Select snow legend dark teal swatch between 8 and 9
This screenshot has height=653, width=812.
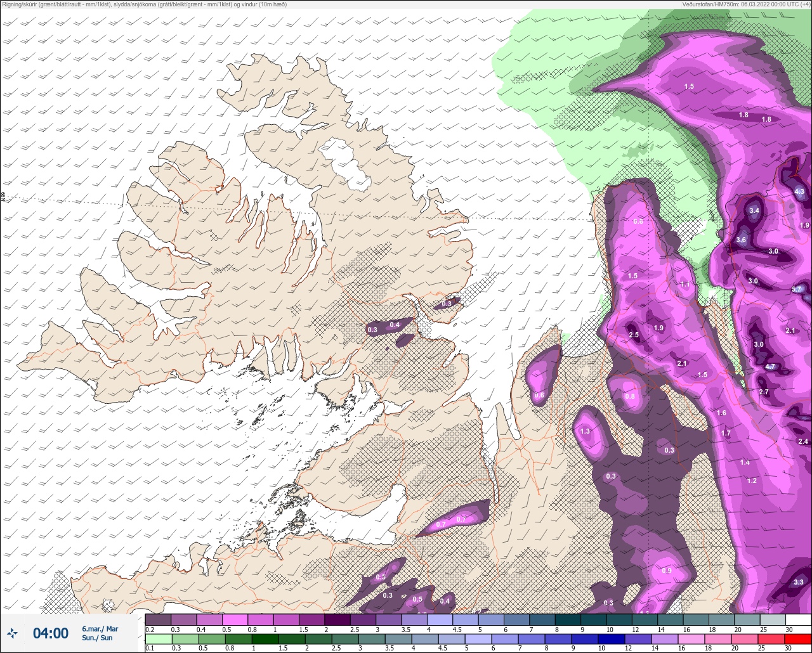(567, 619)
